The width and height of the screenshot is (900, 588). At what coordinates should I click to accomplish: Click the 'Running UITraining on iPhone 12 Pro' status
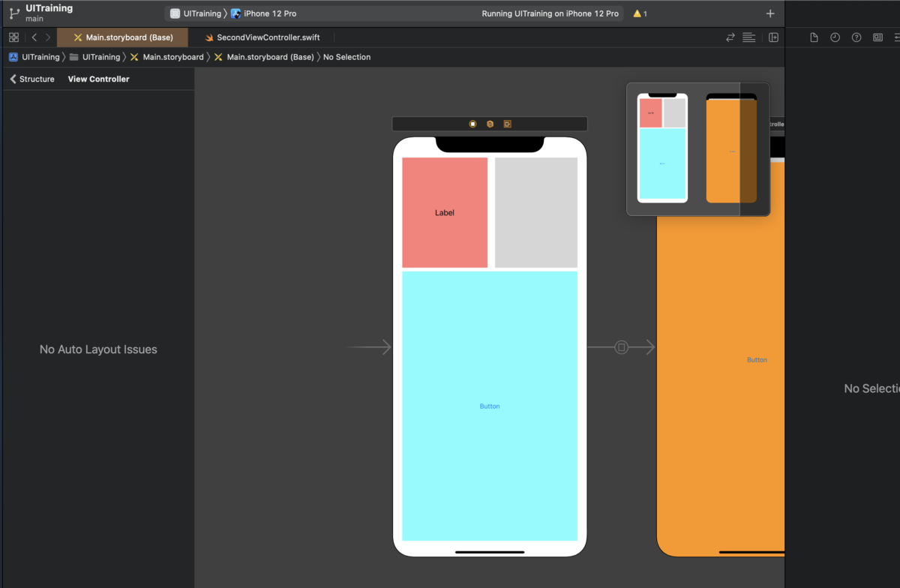[x=550, y=13]
